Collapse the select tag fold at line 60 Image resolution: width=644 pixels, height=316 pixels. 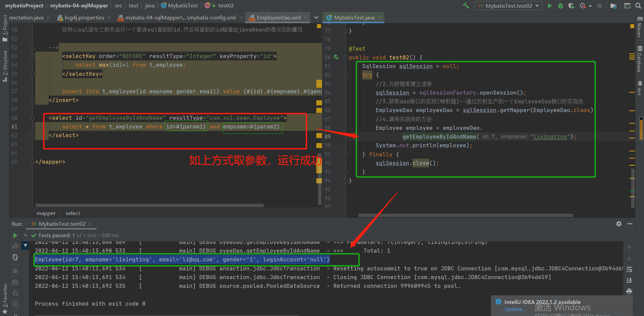[x=33, y=118]
